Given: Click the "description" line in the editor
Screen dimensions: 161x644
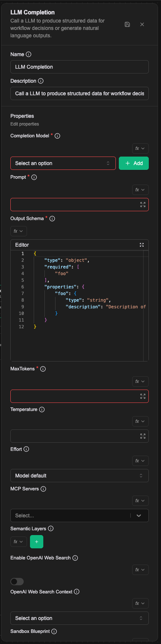Looking at the screenshot, I should 106,307.
